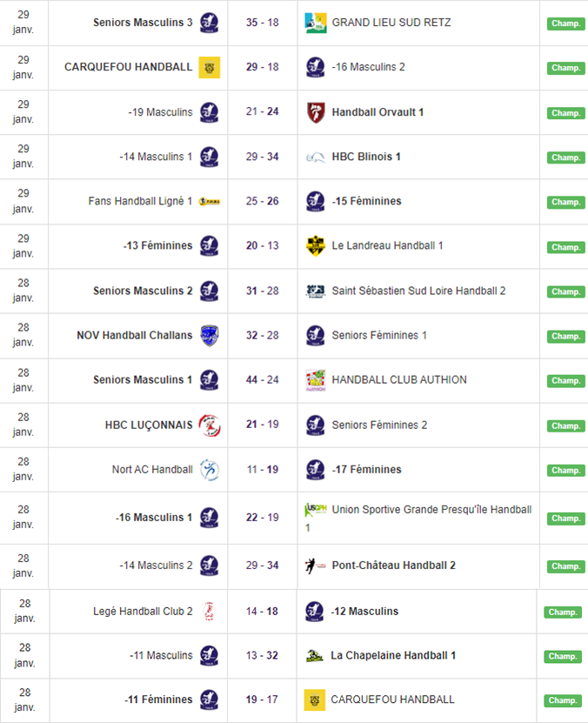588x723 pixels.
Task: Click the Legé Handball Club 2 logo
Action: (x=209, y=612)
